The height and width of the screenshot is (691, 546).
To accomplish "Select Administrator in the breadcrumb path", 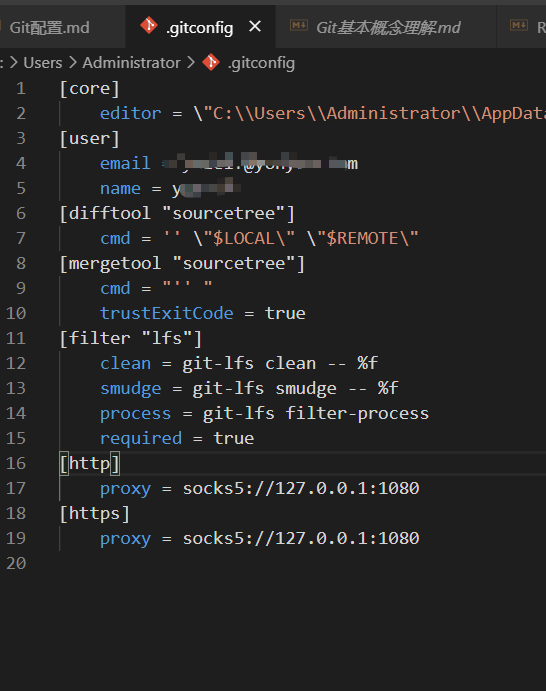I will tap(131, 63).
